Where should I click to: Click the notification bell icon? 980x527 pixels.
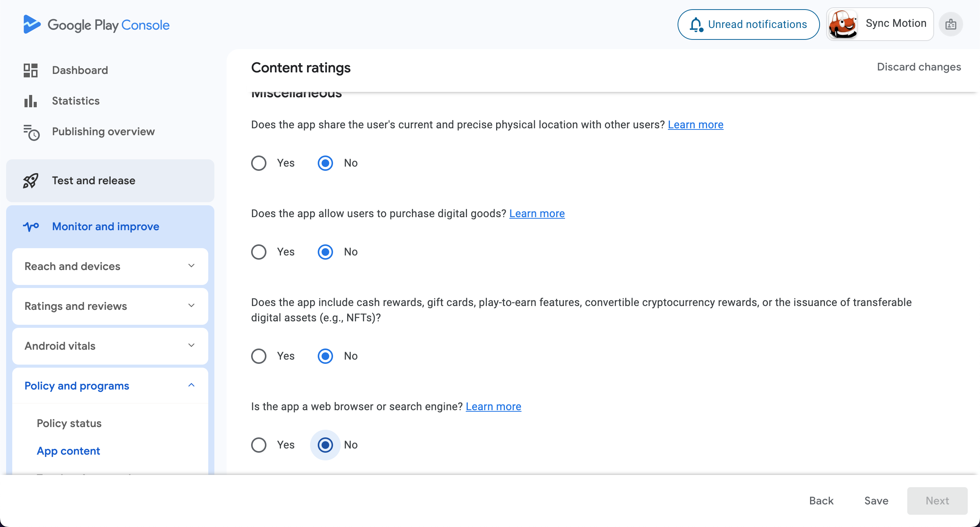point(696,25)
